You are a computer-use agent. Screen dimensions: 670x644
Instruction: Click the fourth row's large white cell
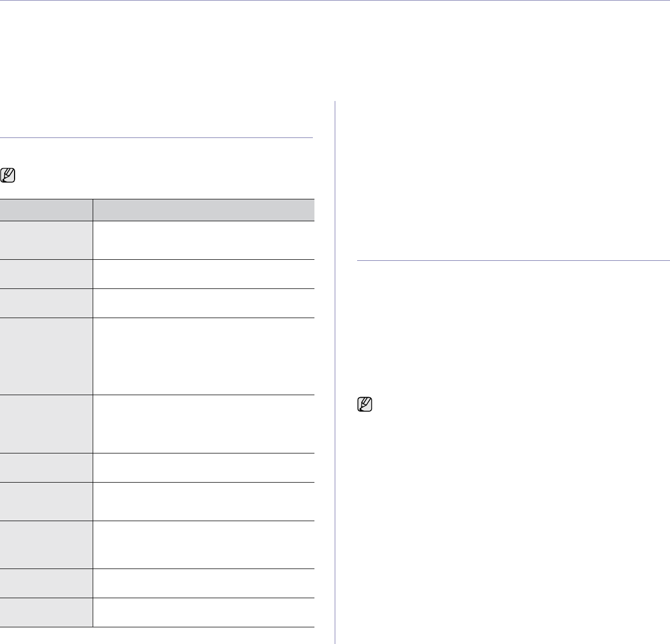point(204,357)
